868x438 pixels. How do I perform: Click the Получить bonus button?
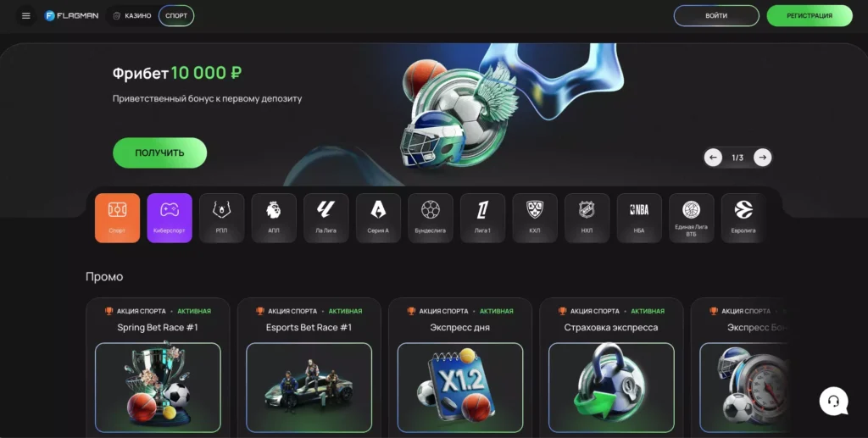(x=160, y=152)
